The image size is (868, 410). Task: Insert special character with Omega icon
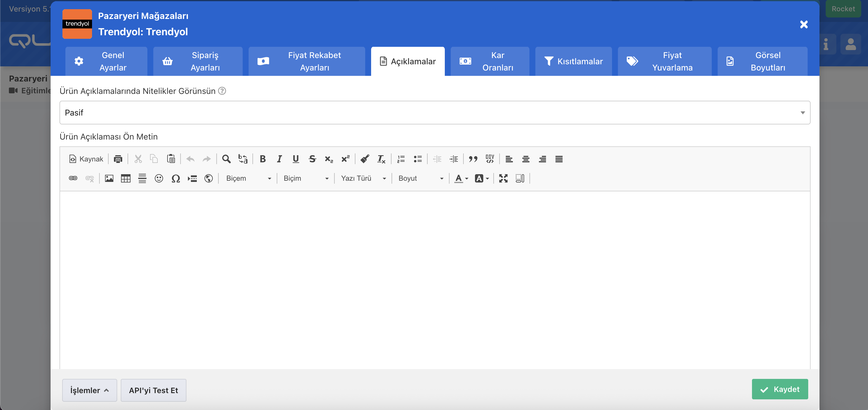[x=175, y=178]
